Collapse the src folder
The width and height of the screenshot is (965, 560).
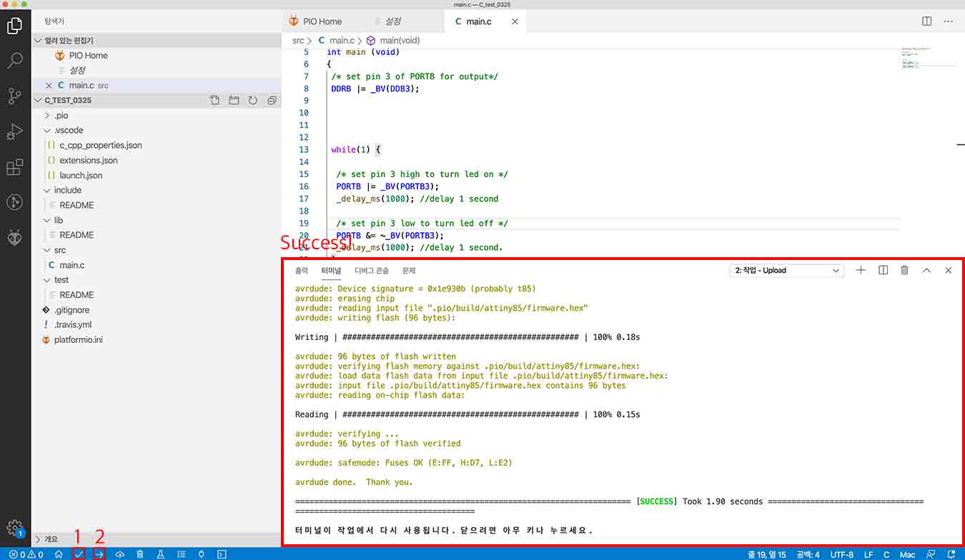(60, 251)
